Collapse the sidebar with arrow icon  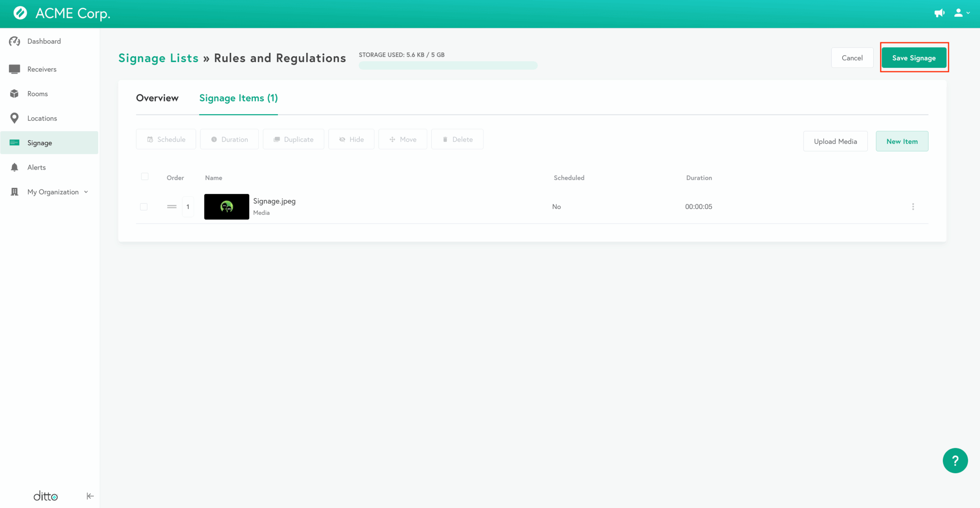coord(90,496)
